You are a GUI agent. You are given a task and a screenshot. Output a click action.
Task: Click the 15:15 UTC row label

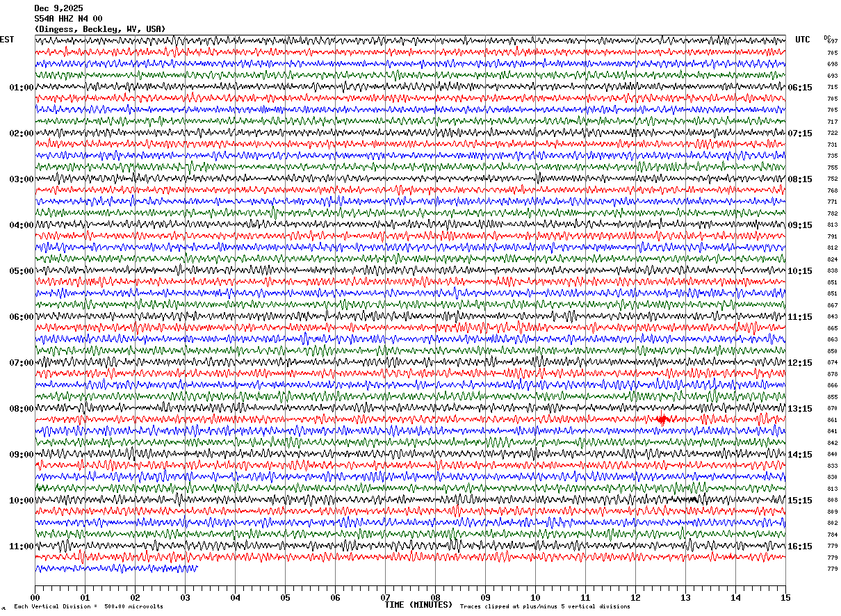[x=800, y=501]
